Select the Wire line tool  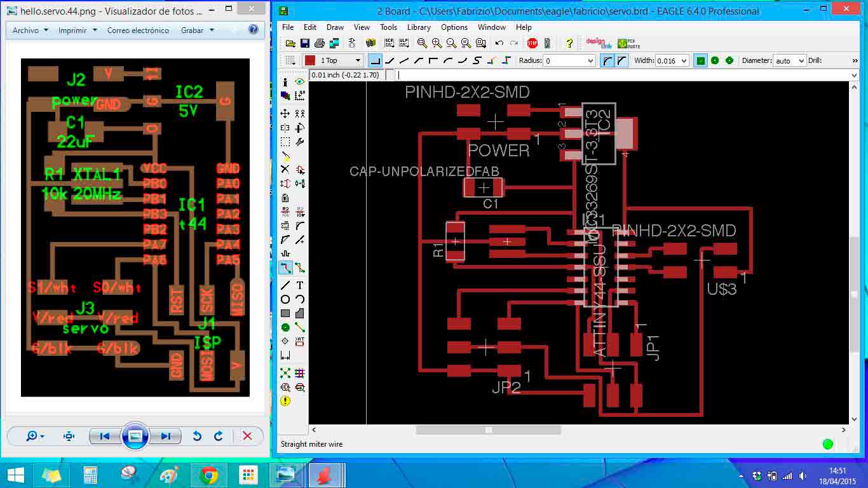pos(285,285)
